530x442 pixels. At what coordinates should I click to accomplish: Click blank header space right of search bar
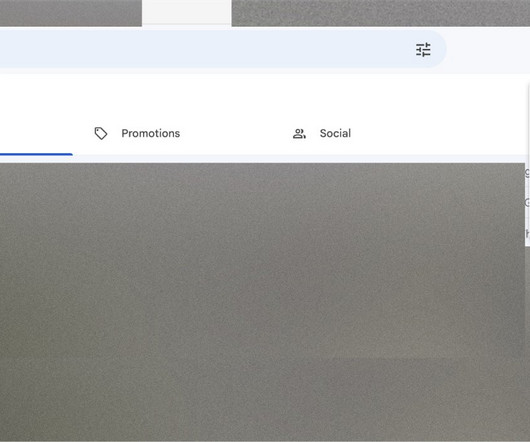click(488, 50)
